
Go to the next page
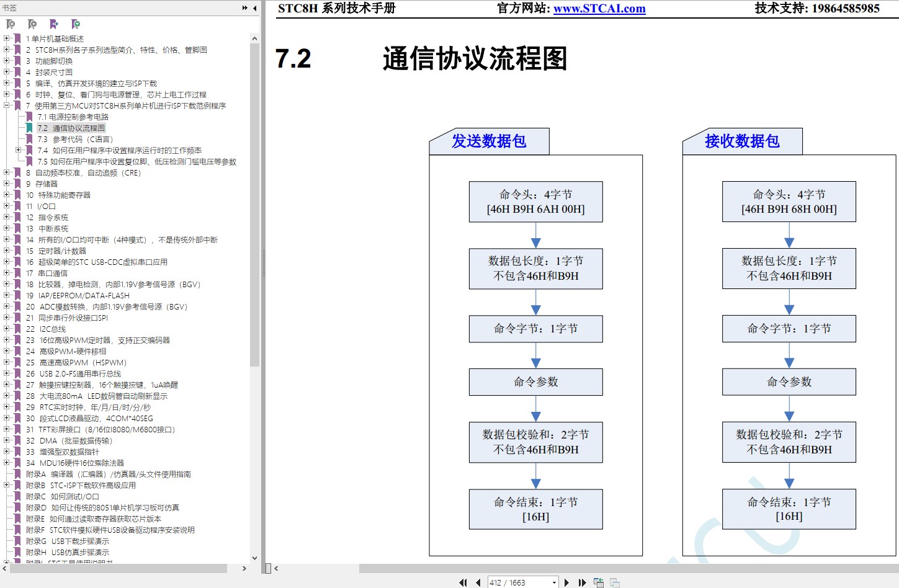[566, 582]
